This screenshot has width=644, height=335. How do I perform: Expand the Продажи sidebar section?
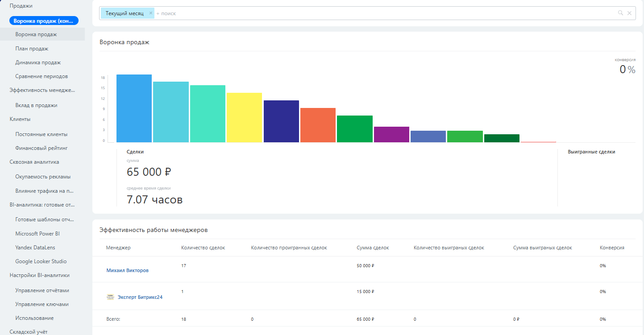coord(21,6)
